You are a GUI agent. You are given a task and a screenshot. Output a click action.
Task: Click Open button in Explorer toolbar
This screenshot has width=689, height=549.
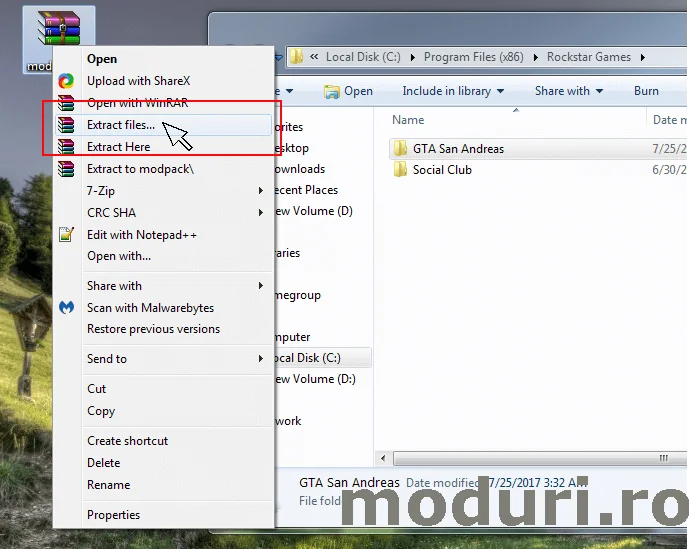coord(348,91)
